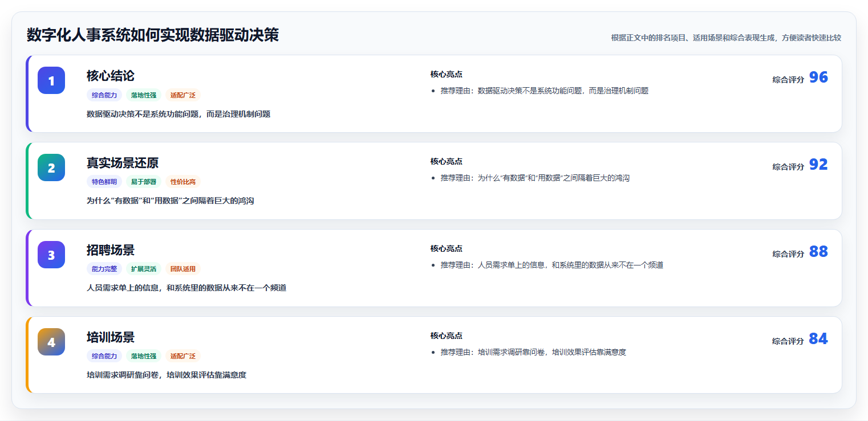Screen dimensions: 868x421
Task: Open the 招聘场景 card title
Action: 111,250
